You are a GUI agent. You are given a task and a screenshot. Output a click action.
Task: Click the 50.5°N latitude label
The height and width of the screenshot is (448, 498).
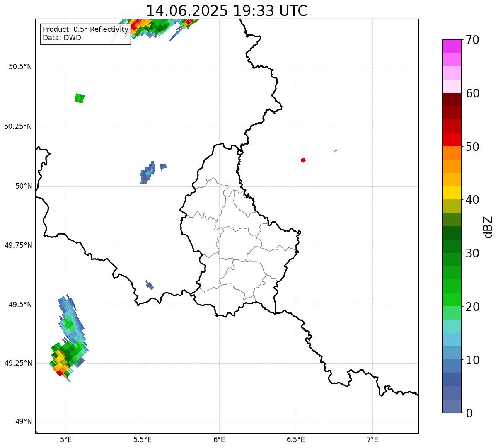click(x=21, y=67)
